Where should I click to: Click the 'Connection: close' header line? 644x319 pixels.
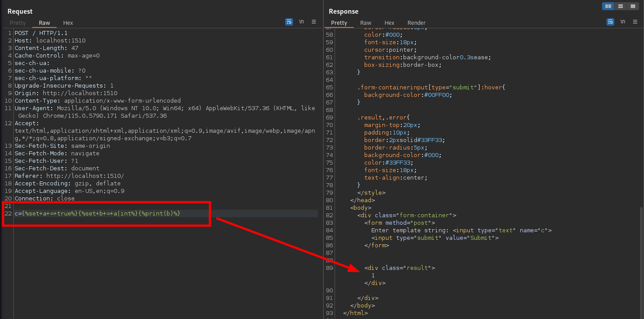click(x=45, y=198)
